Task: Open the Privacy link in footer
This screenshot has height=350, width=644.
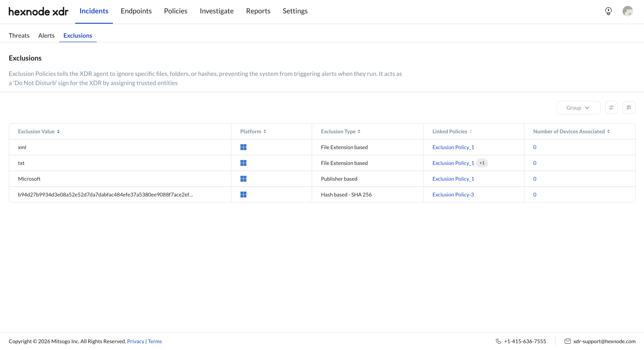Action: click(136, 341)
